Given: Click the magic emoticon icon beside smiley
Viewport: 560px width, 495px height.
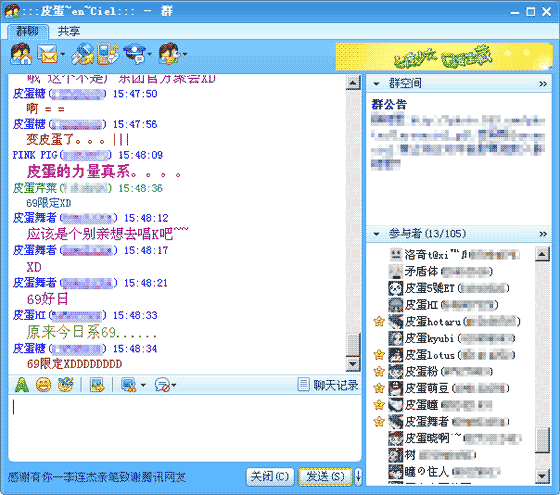Looking at the screenshot, I should coord(65,385).
